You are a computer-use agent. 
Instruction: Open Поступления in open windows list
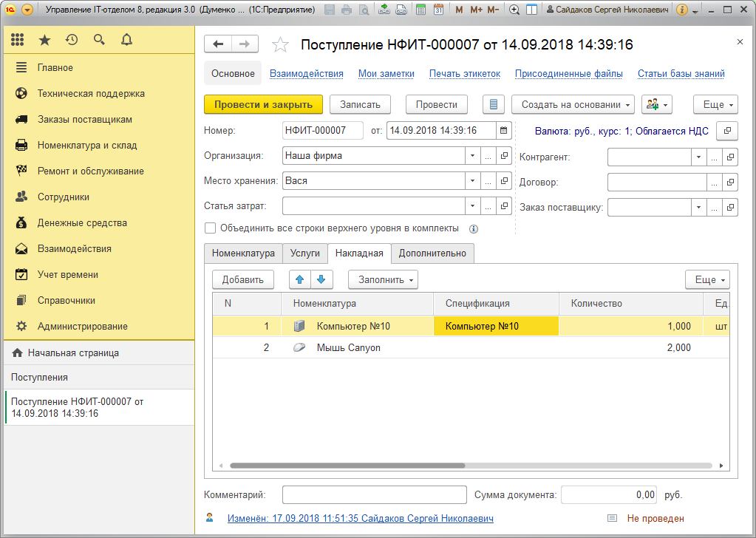pyautogui.click(x=99, y=378)
